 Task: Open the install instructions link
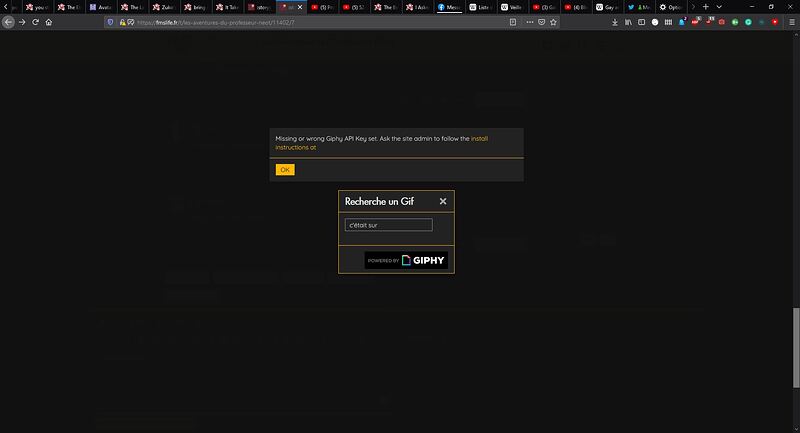382,143
